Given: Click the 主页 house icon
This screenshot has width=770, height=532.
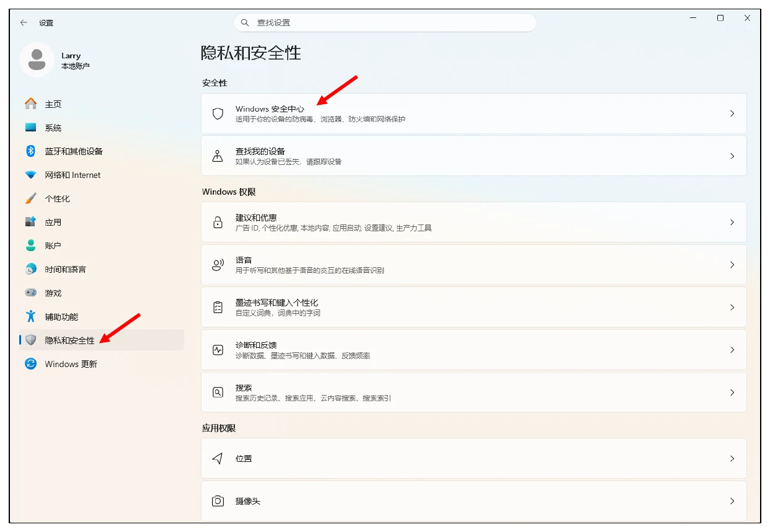Looking at the screenshot, I should (30, 104).
